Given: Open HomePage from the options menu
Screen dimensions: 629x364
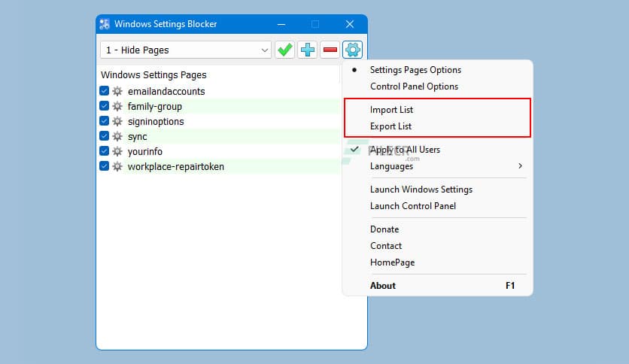Looking at the screenshot, I should tap(437, 262).
